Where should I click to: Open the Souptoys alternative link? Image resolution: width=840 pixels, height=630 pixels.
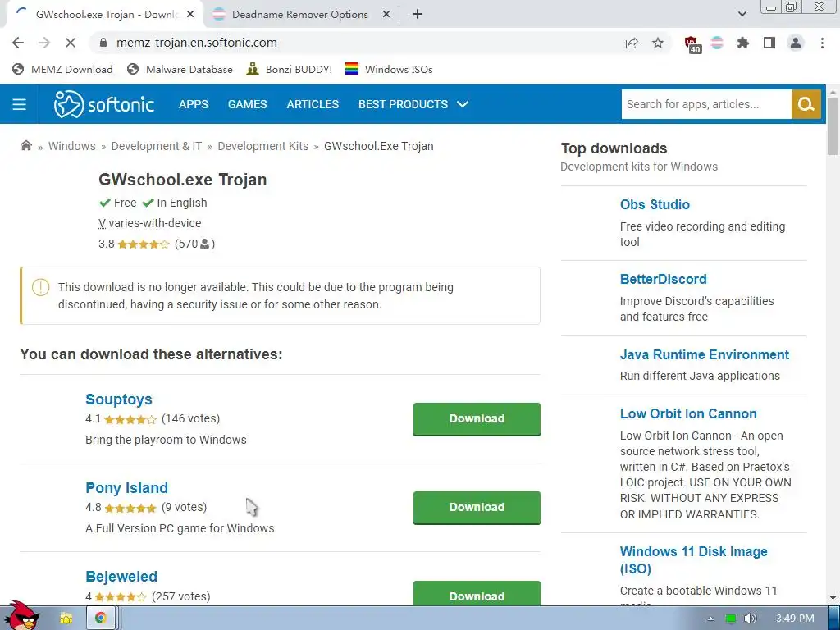click(x=119, y=399)
